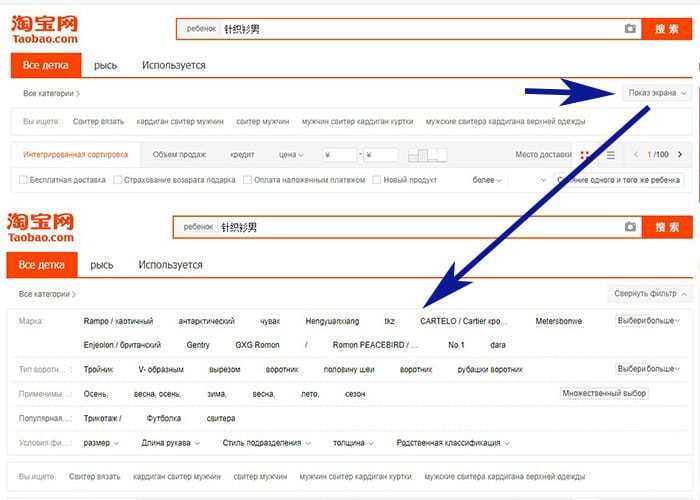Viewport: 700px width, 500px height.
Task: Click the minimum price input field
Action: (x=342, y=155)
